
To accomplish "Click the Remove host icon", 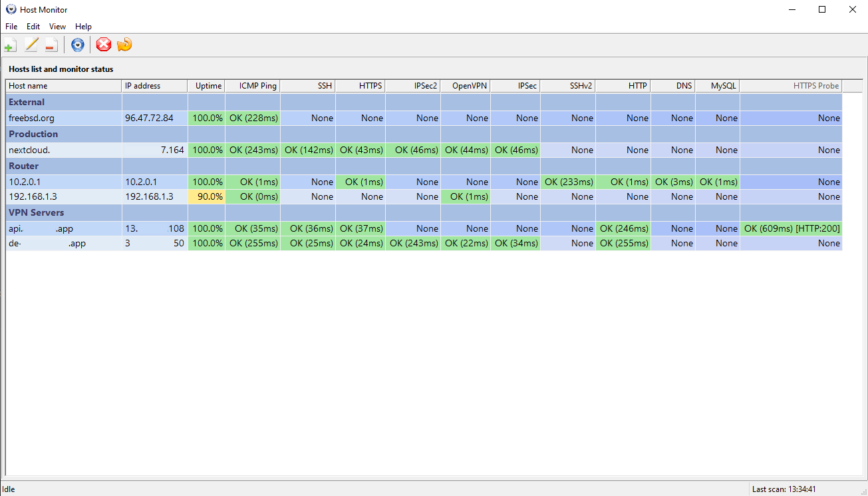I will (x=51, y=45).
